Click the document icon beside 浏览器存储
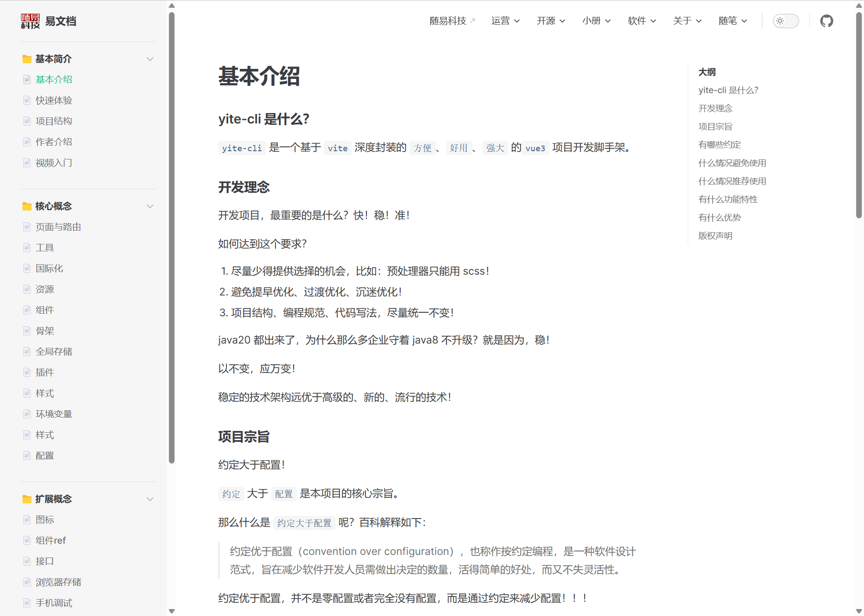Viewport: 864px width, 616px height. (27, 582)
